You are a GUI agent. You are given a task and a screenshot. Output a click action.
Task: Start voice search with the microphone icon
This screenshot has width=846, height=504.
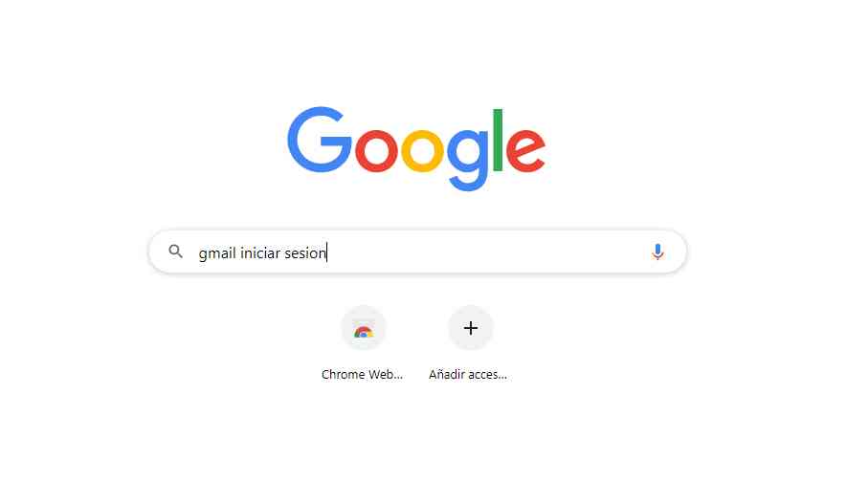[657, 252]
